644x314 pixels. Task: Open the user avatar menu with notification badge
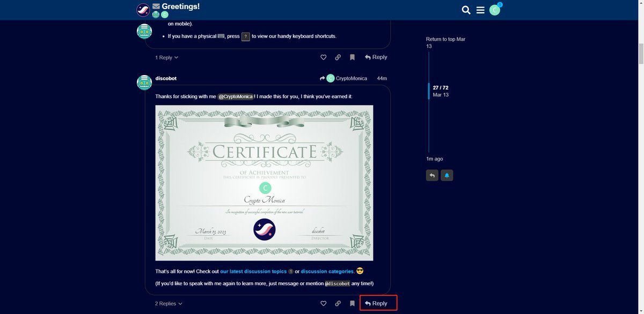point(495,10)
